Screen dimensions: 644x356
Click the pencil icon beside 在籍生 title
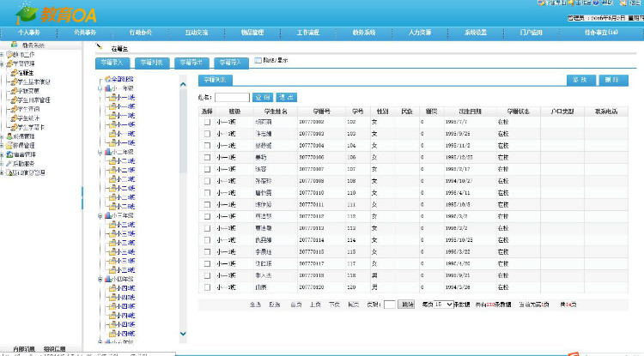(x=99, y=48)
